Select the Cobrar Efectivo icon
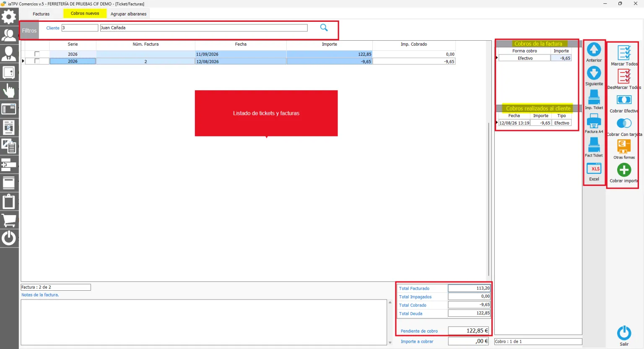This screenshot has height=349, width=644. (x=624, y=100)
